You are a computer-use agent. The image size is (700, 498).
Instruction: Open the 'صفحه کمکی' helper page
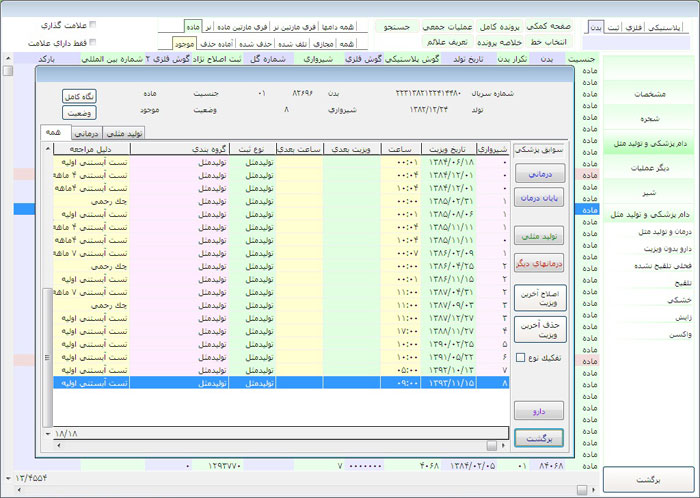point(548,26)
